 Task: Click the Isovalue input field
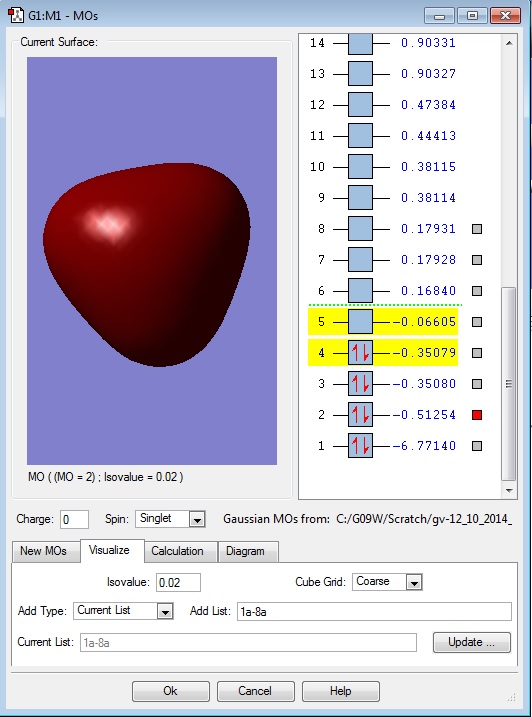pyautogui.click(x=178, y=583)
